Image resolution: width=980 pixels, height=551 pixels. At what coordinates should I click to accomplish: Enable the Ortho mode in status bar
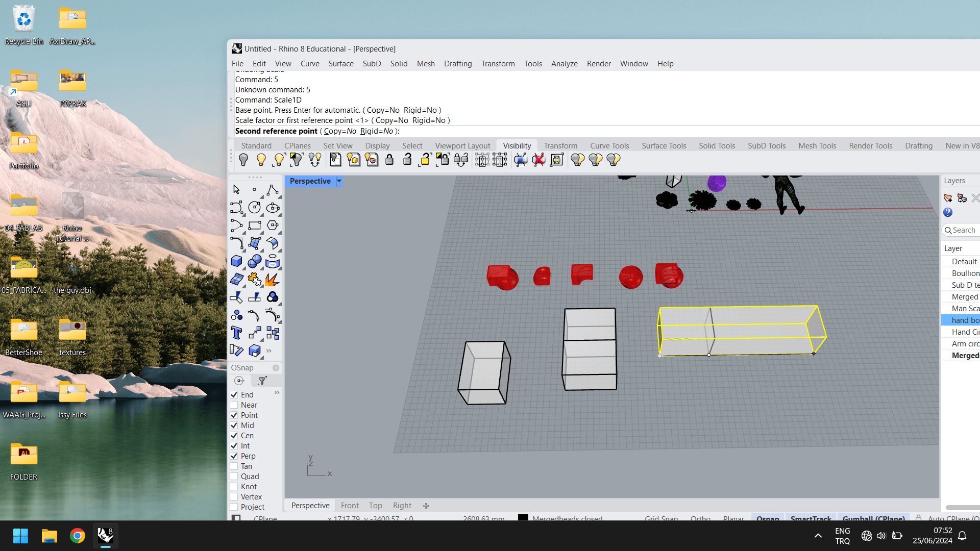[700, 517]
